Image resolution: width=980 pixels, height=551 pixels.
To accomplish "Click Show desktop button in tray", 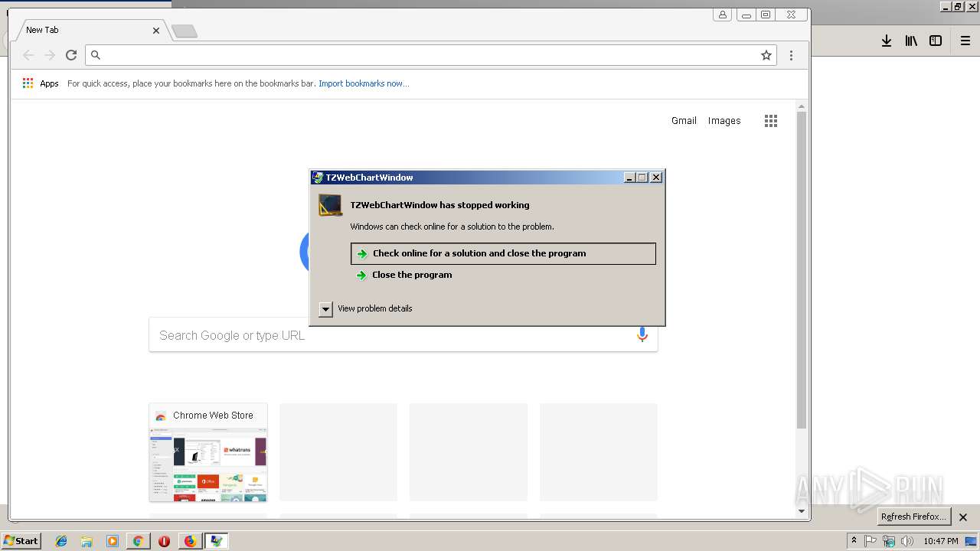I will [972, 541].
